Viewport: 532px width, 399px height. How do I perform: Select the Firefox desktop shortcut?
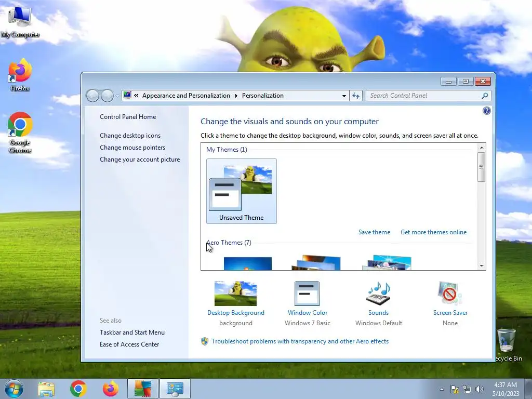pos(20,75)
